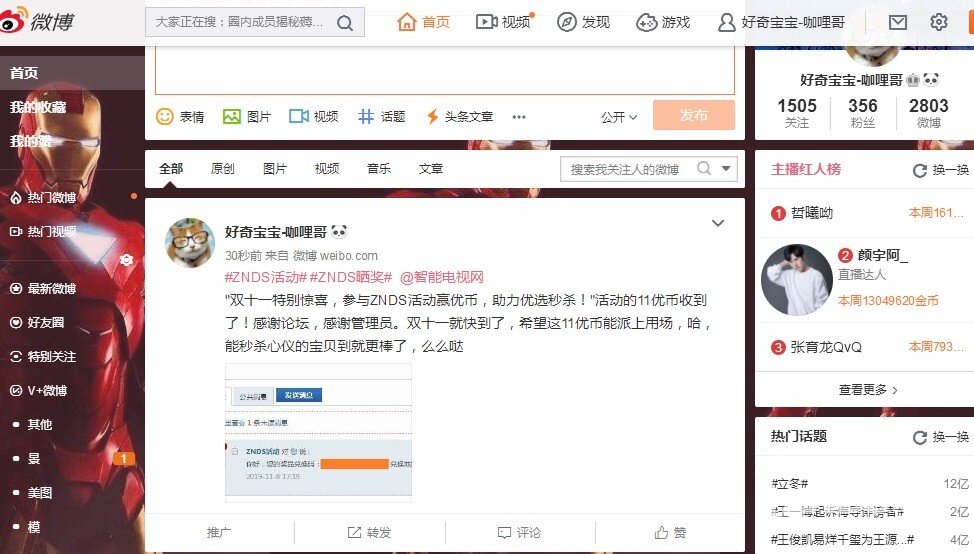Open 好友圈 in the sidebar
974x554 pixels.
[x=37, y=322]
